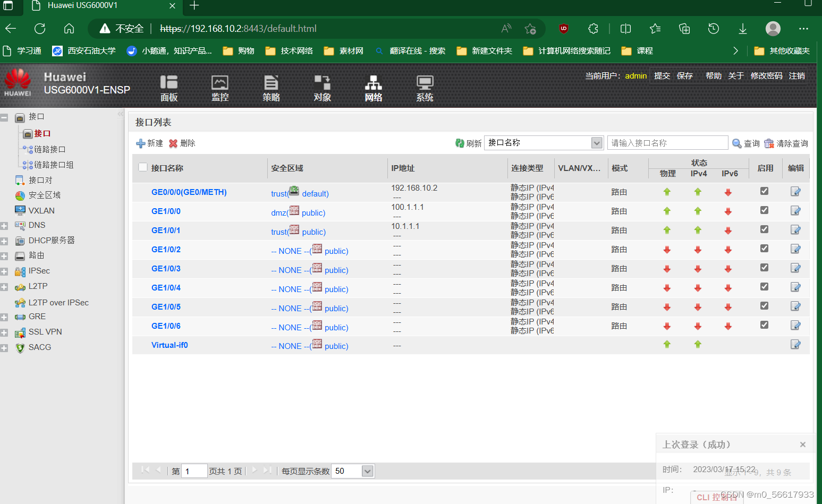Click the 保存 save link
Image resolution: width=822 pixels, height=504 pixels.
tap(685, 76)
